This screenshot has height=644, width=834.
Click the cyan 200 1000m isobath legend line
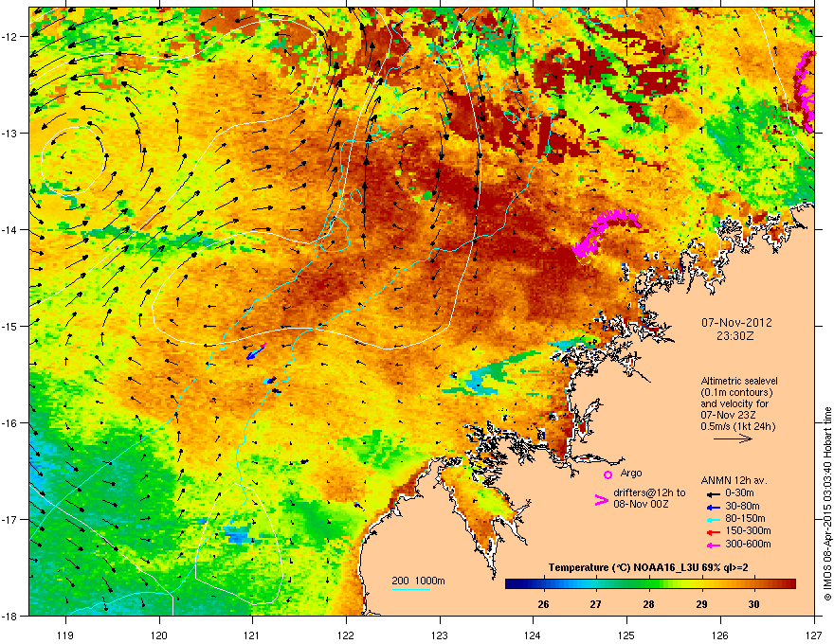411,589
